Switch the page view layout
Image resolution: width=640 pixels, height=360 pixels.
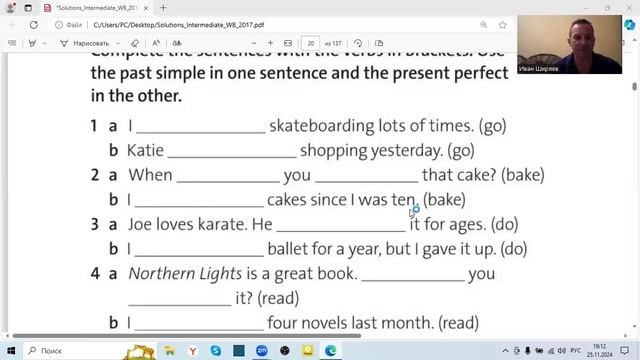[379, 43]
